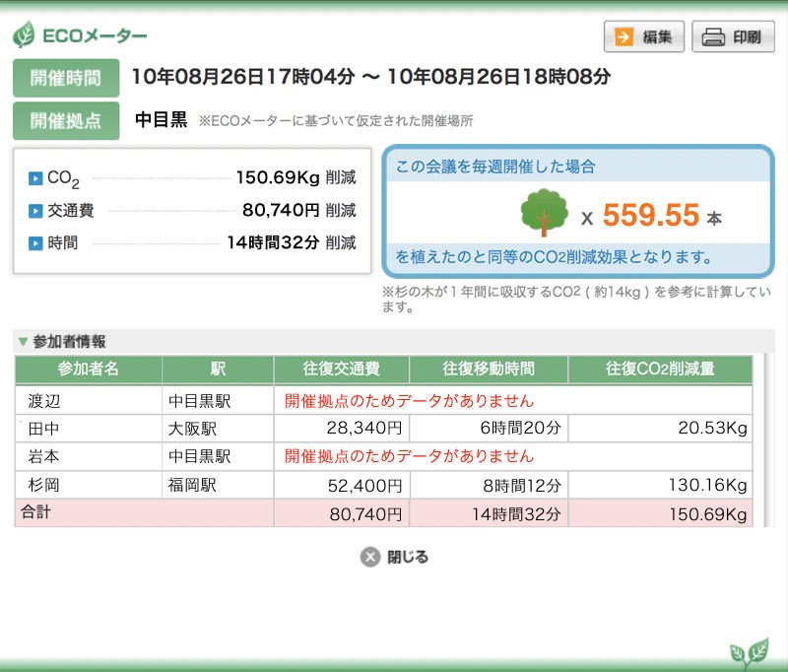Click the 福岡駅 station cell
The height and width of the screenshot is (672, 788).
[218, 485]
